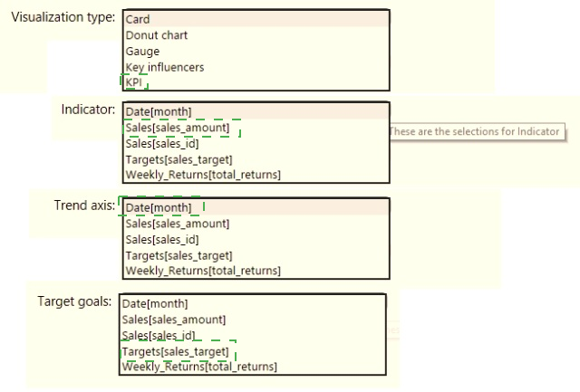This screenshot has height=392, width=580.
Task: Pick Sales[sales_id] in the Indicator list
Action: (161, 144)
